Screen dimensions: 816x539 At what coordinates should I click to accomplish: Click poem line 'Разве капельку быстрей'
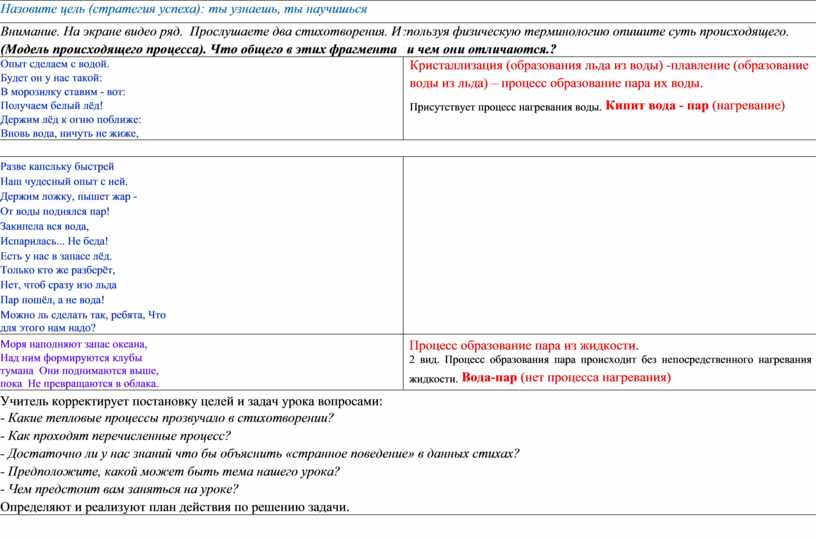pos(57,166)
